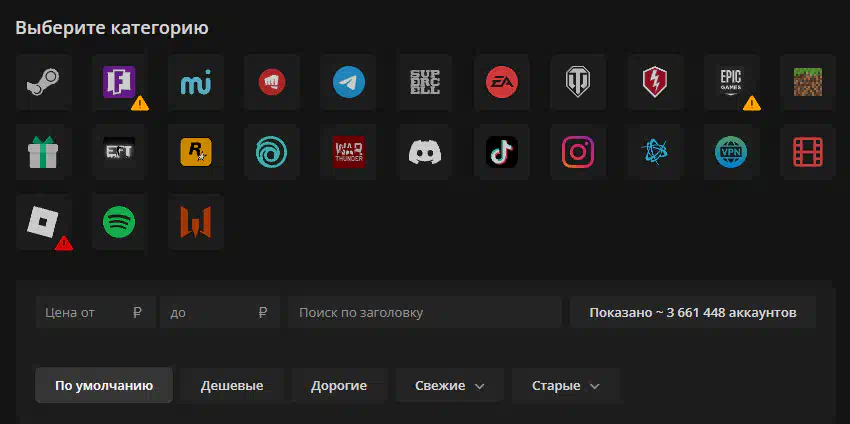This screenshot has height=424, width=850.
Task: Open the EA category
Action: coord(502,82)
